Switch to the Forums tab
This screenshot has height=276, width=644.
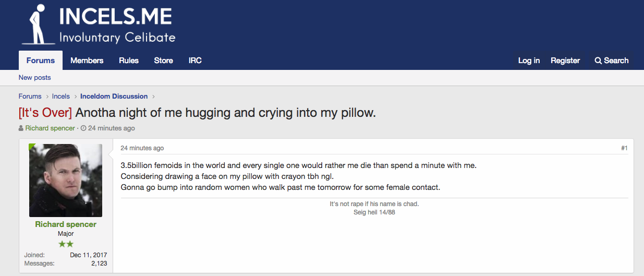[41, 61]
